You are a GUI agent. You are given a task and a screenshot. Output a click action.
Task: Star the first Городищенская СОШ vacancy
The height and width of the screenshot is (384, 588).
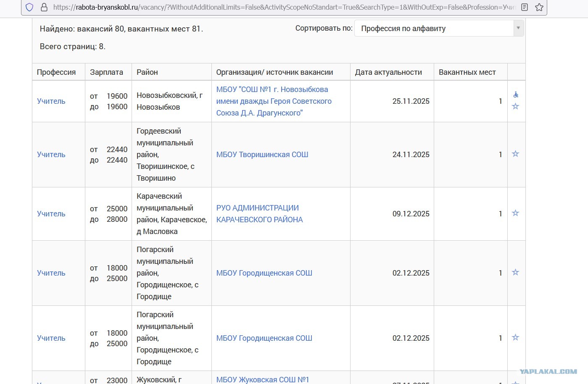(515, 272)
